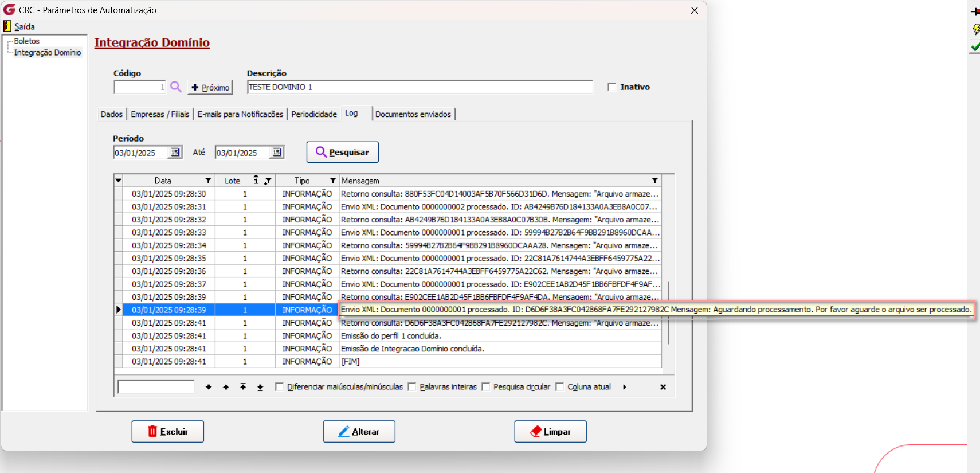Click the Período start date field

tap(141, 153)
